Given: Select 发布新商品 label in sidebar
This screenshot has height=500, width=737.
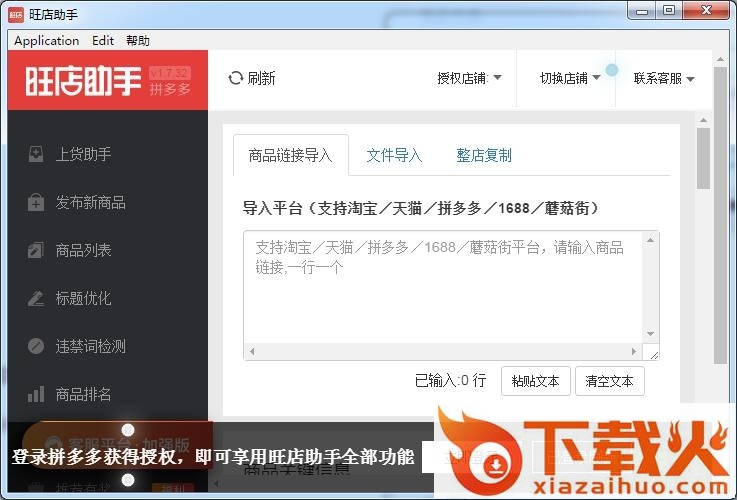Looking at the screenshot, I should (x=90, y=203).
